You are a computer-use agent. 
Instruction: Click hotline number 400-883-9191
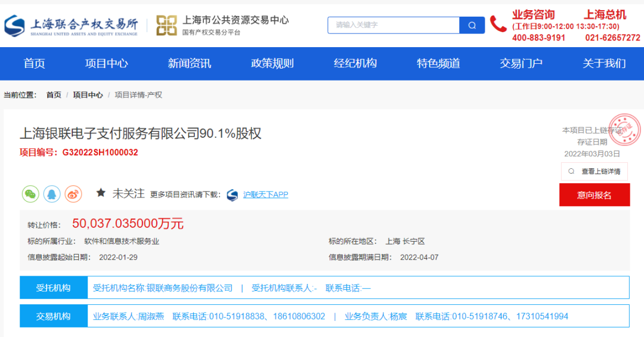point(538,38)
